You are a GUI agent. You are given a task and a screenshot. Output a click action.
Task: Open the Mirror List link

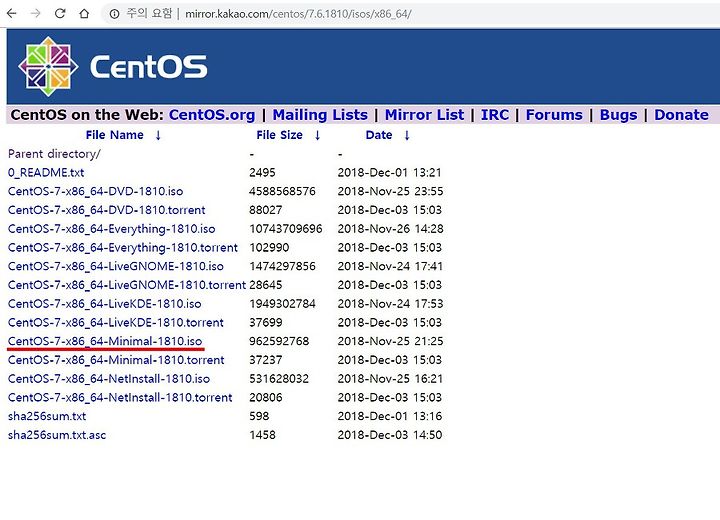[x=424, y=115]
